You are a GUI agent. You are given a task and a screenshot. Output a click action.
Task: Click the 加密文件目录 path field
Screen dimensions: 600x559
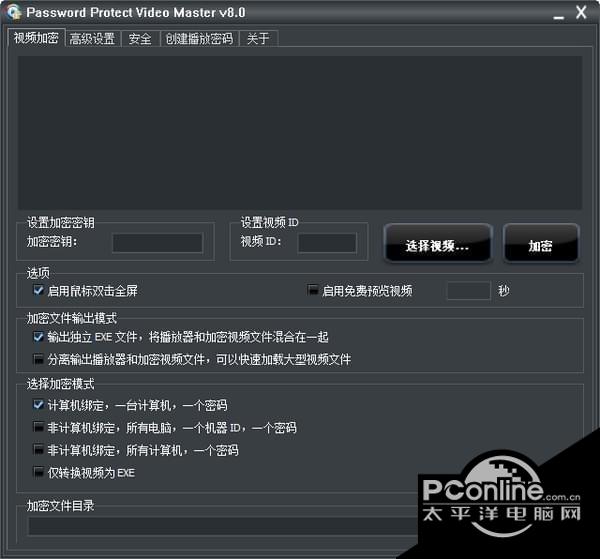[x=224, y=526]
